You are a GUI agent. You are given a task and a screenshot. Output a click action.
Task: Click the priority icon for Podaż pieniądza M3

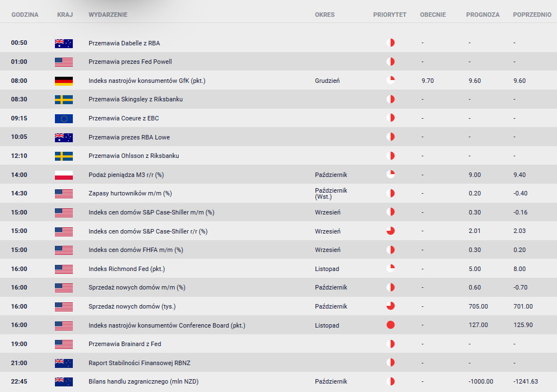tap(391, 174)
